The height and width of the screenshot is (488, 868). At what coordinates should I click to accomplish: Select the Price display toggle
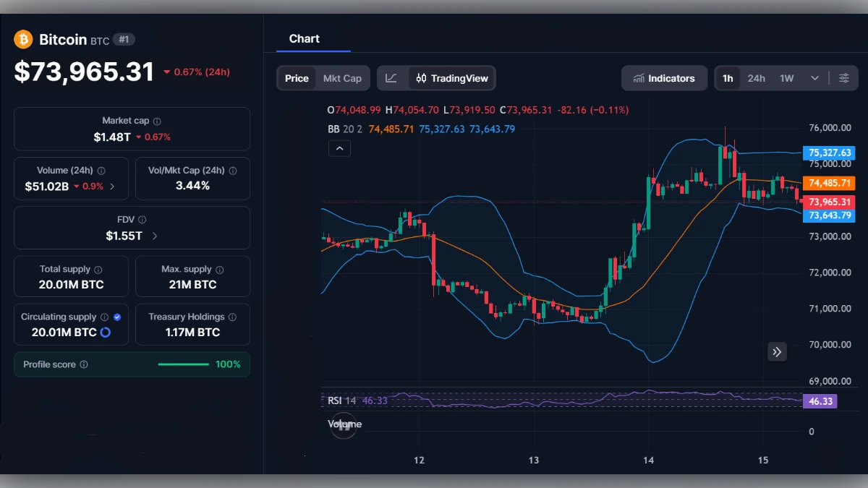[297, 77]
